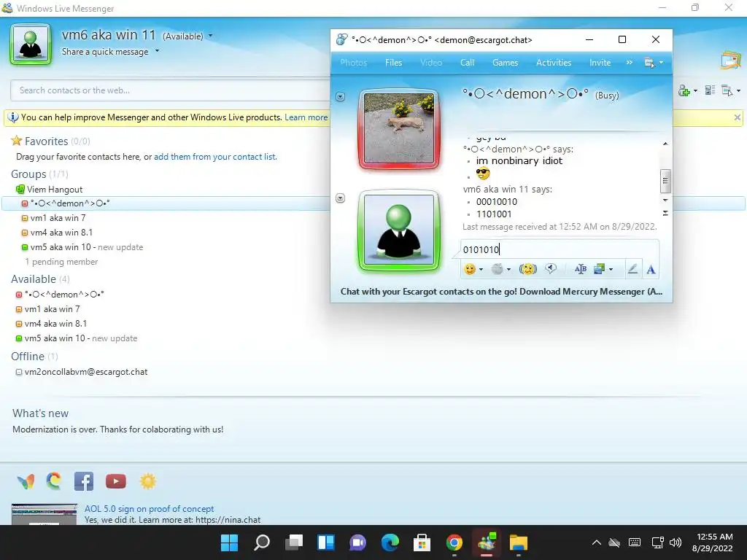
Task: Click the Viem Hangout group icon
Action: click(20, 189)
